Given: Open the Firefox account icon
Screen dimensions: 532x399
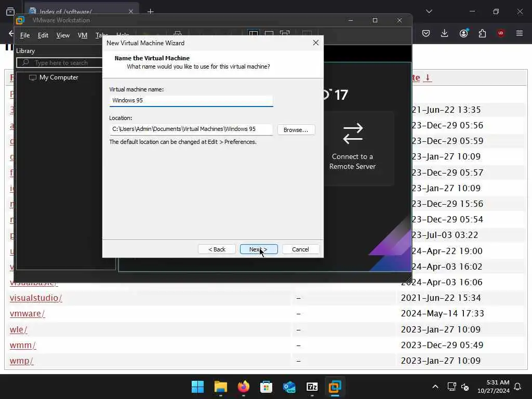Looking at the screenshot, I should tap(463, 33).
